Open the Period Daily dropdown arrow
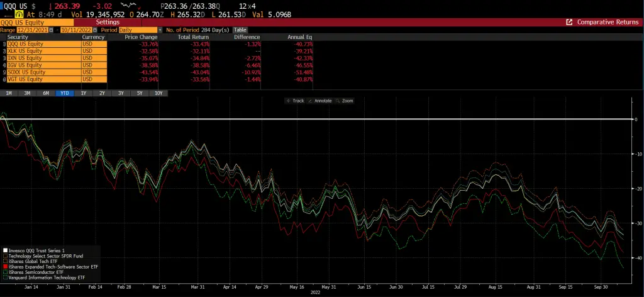This screenshot has height=297, width=644. click(x=160, y=30)
